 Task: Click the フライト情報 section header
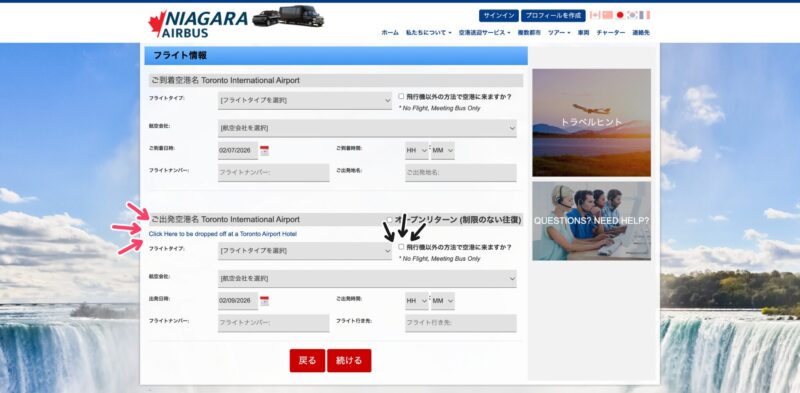[336, 56]
